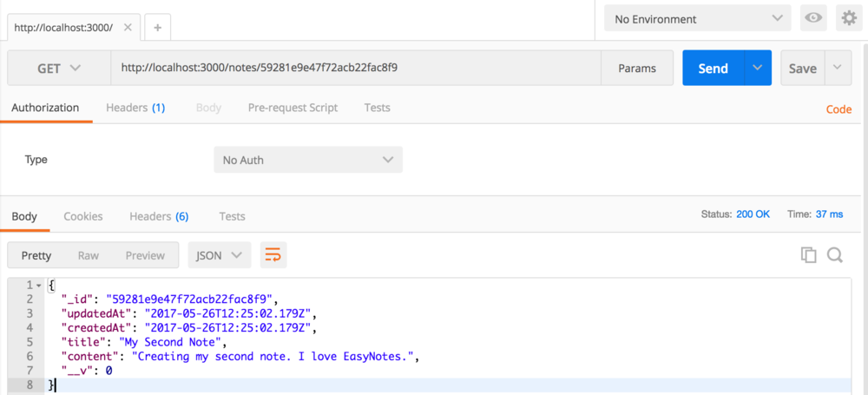Viewport: 868px width, 395px height.
Task: Click the 200 OK status value
Action: click(x=753, y=214)
